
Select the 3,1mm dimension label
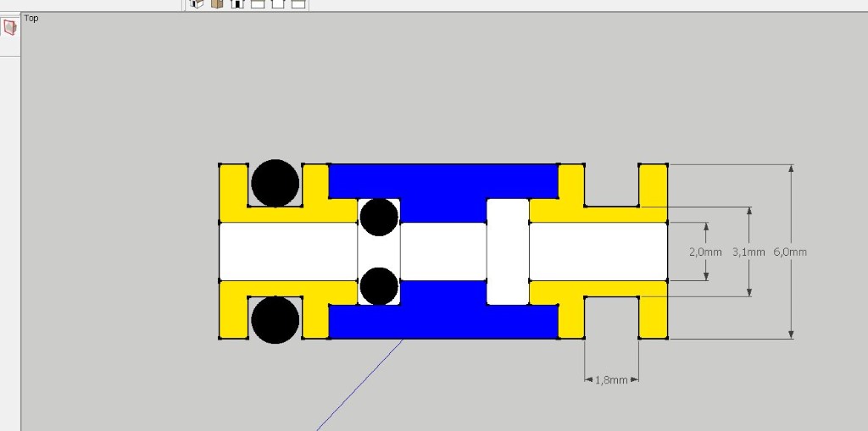(x=748, y=252)
